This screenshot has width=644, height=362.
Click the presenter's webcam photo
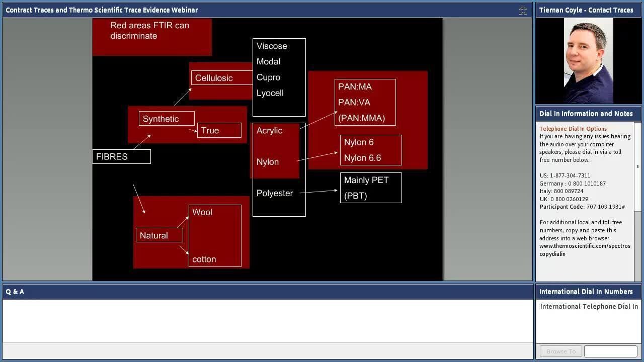click(x=588, y=61)
